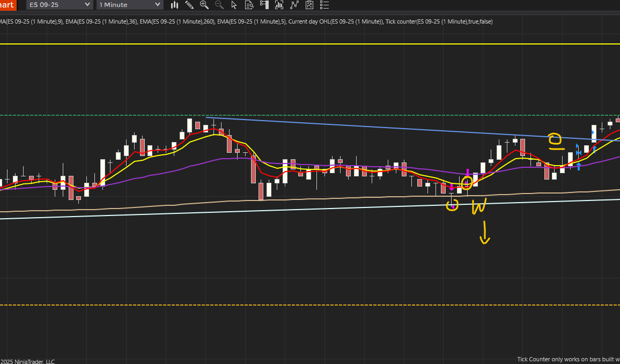620x364 pixels.
Task: Select the white ascending trend line
Action: [x=310, y=209]
